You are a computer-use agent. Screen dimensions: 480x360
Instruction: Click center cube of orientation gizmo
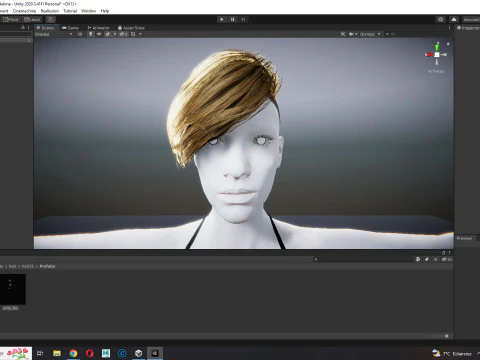(x=437, y=55)
